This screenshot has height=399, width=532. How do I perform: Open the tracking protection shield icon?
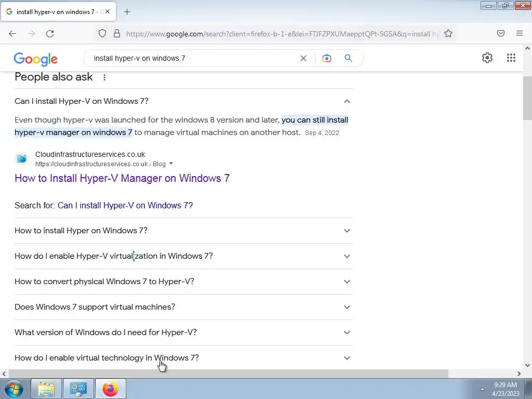pyautogui.click(x=102, y=33)
